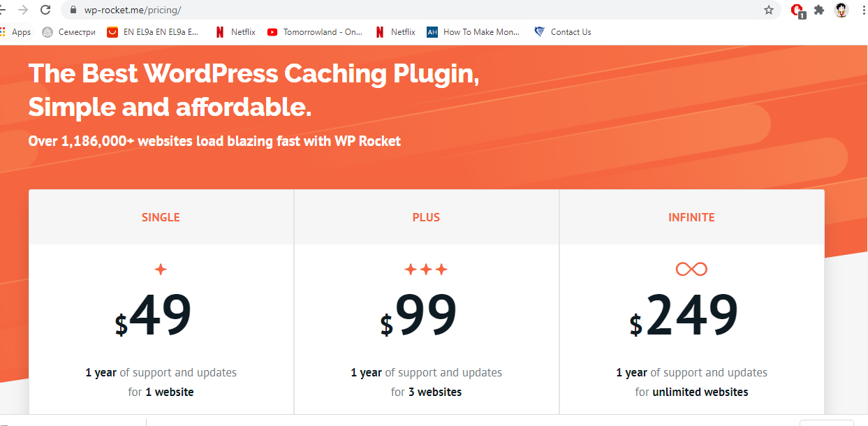The height and width of the screenshot is (426, 868).
Task: Click the infinity symbol on the INFINITE plan
Action: coord(691,268)
